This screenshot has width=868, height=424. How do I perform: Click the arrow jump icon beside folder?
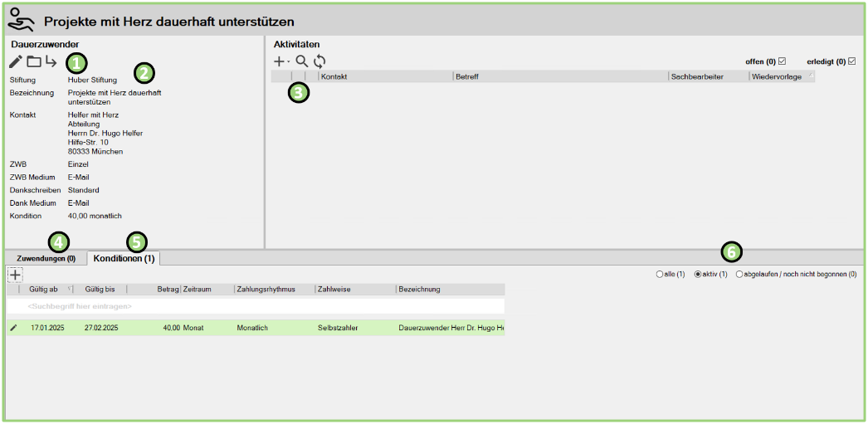point(51,61)
